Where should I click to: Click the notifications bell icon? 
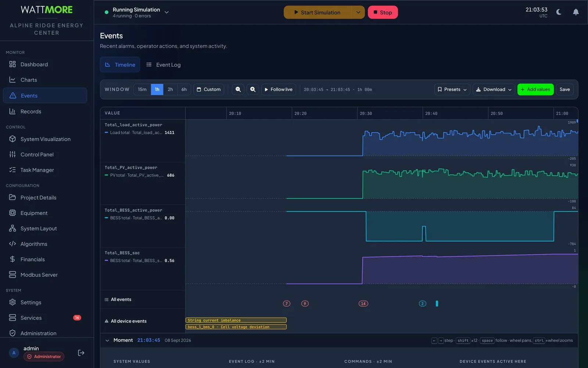[x=576, y=12]
